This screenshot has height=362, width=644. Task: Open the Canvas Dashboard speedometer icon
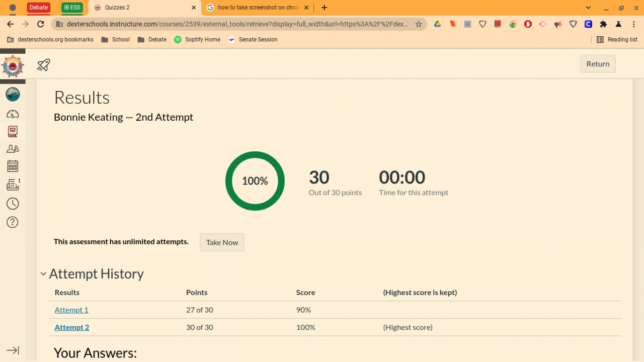(13, 114)
